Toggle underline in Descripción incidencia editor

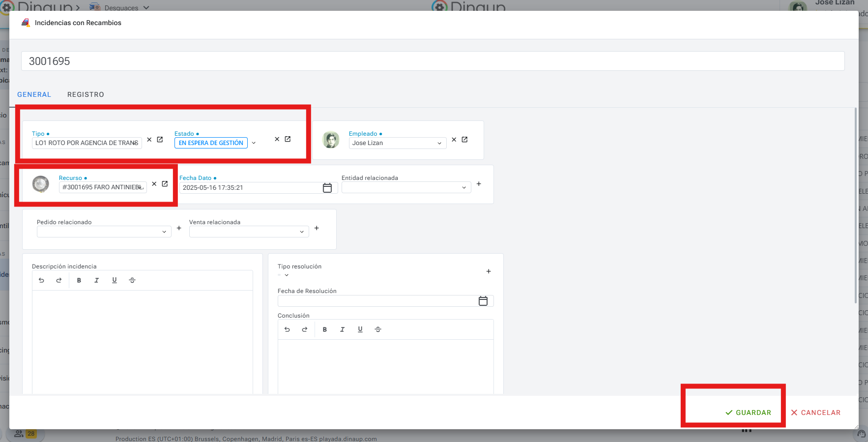(115, 280)
